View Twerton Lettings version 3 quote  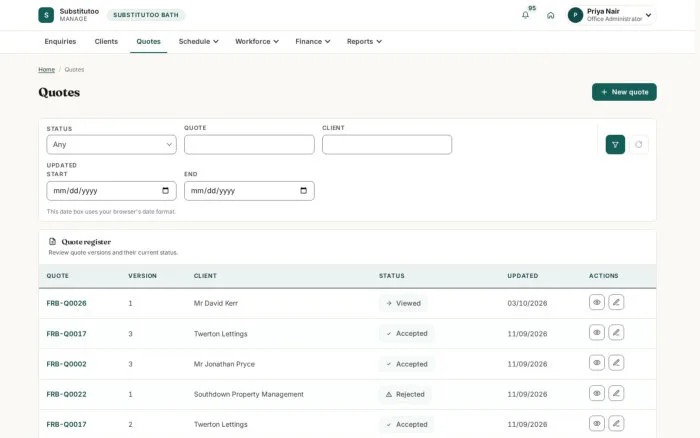pos(597,333)
